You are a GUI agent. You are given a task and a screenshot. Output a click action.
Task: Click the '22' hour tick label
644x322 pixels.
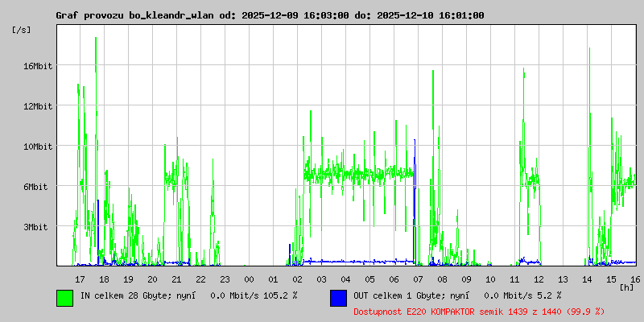tap(200, 279)
